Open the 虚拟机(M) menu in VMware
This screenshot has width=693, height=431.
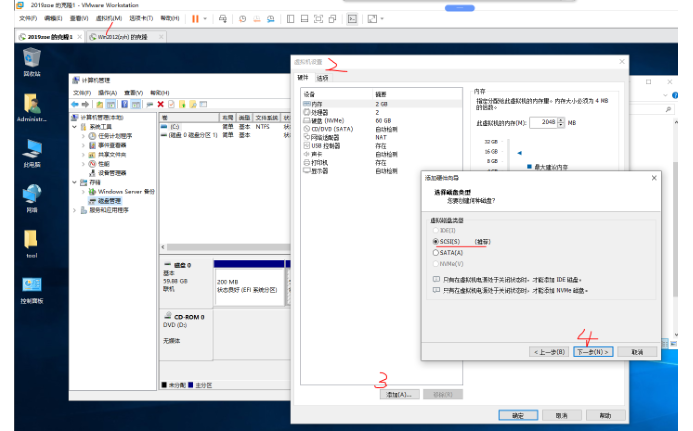click(109, 18)
